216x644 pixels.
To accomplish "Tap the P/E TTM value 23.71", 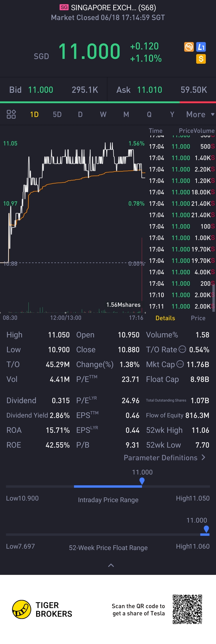I will coord(130,379).
